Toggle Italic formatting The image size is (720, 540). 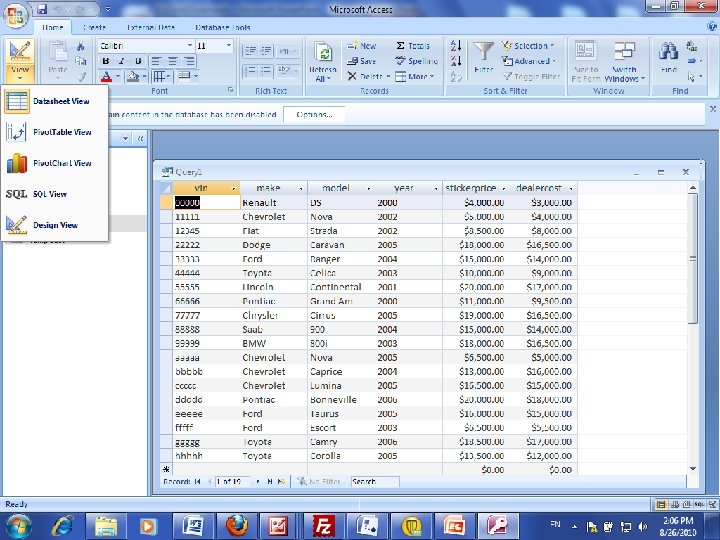tap(122, 61)
